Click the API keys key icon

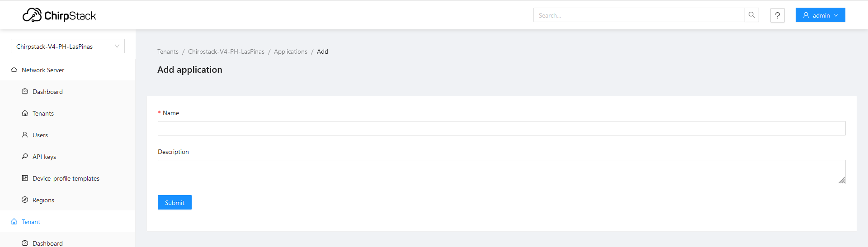pos(25,157)
